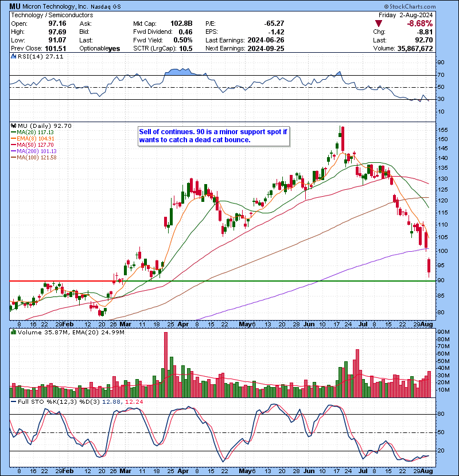Click the -8.68% percent change figure
The width and height of the screenshot is (459, 476).
pyautogui.click(x=420, y=24)
